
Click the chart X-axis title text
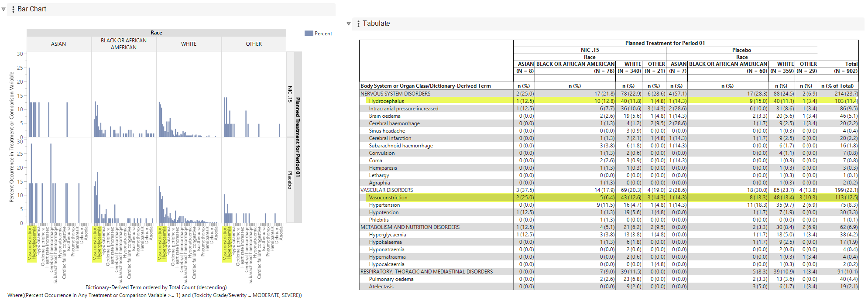[156, 287]
